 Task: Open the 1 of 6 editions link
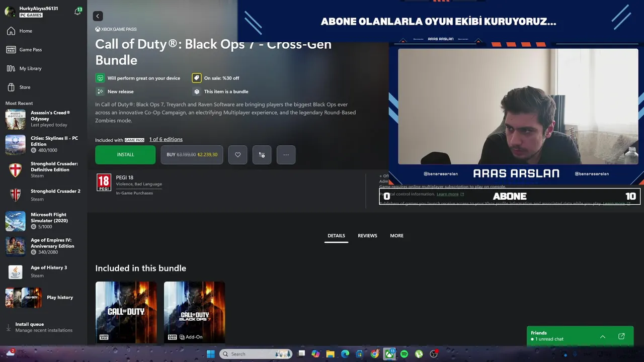(166, 139)
